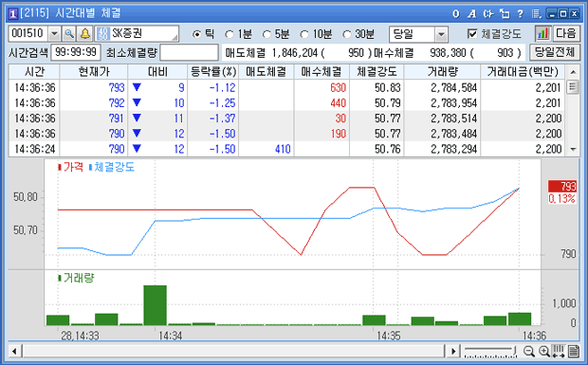The width and height of the screenshot is (588, 365).
Task: Click the table scrollbar down arrow
Action: pyautogui.click(x=573, y=149)
